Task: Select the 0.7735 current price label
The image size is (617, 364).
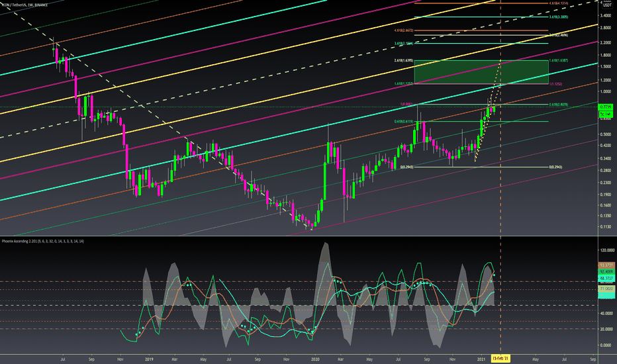Action: (606, 107)
